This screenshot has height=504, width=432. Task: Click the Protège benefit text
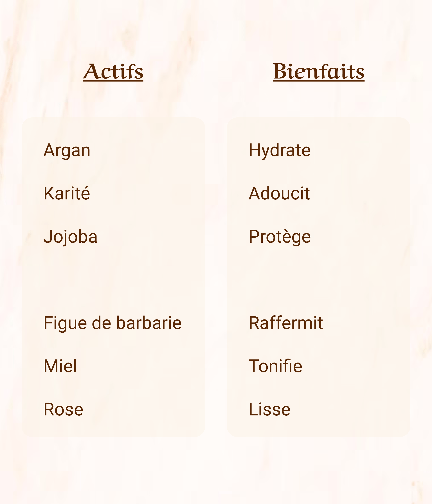point(280,237)
